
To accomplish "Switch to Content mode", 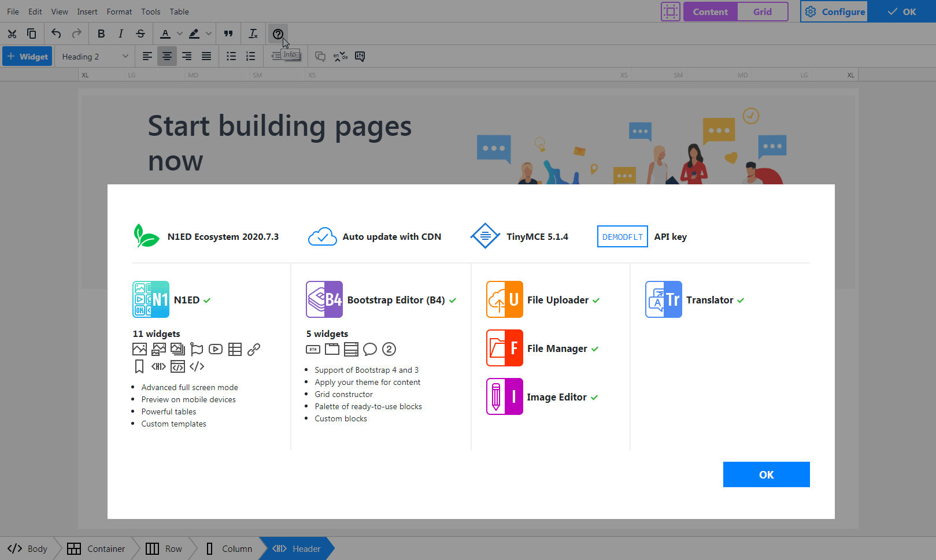I will click(711, 12).
